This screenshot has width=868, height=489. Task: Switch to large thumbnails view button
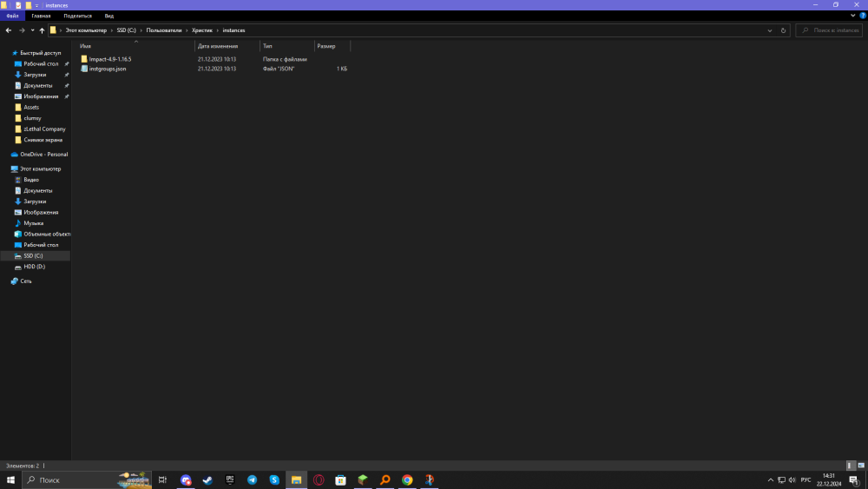(861, 466)
